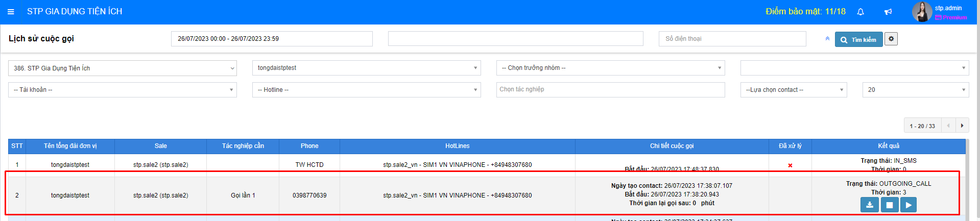
Task: Click the Tìm kiếm search button
Action: 858,39
